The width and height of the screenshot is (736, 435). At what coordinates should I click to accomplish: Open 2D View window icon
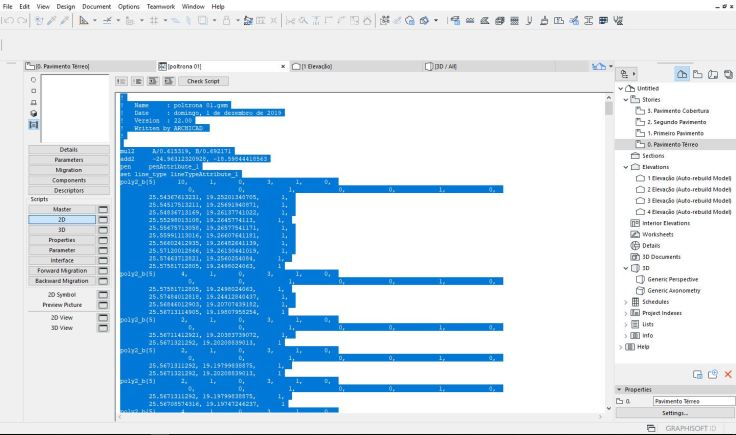tap(103, 318)
